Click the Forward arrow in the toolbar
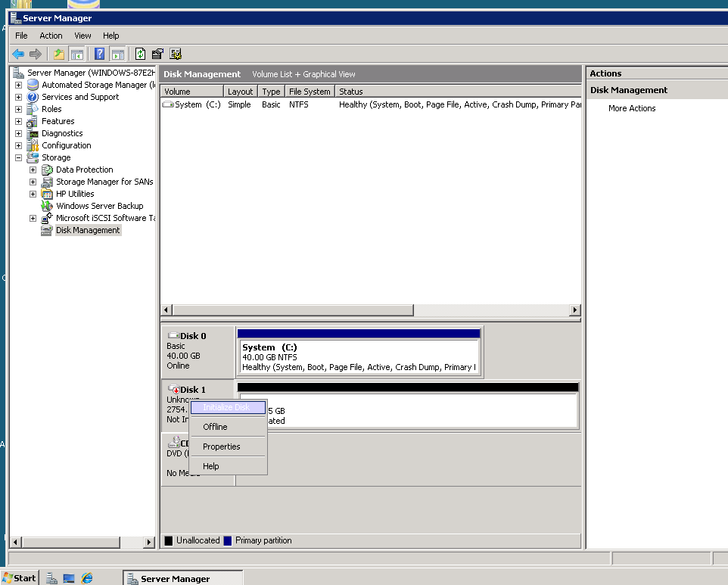This screenshot has height=585, width=728. coord(36,54)
